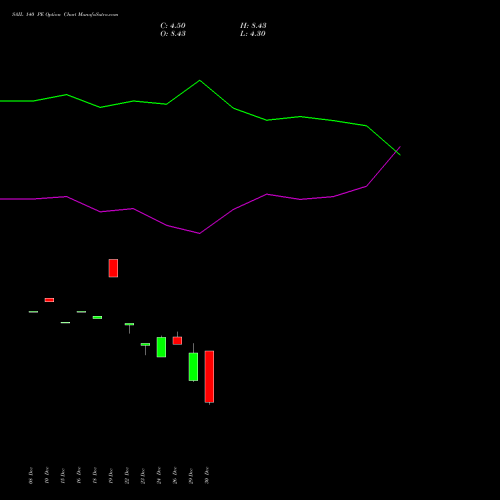Image resolution: width=500 pixels, height=500 pixels.
Task: Click the 26 Dec date label
Action: 175,476
